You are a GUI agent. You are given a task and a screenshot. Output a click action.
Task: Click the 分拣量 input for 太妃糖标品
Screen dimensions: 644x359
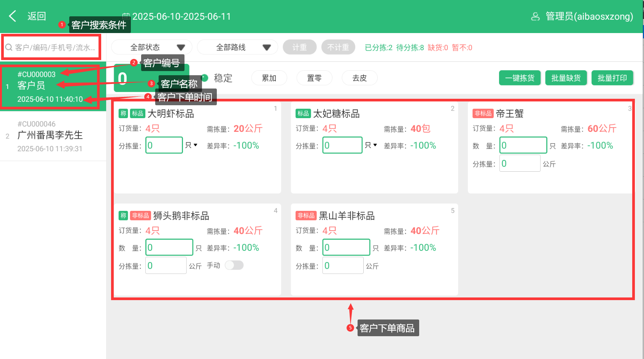pos(342,145)
